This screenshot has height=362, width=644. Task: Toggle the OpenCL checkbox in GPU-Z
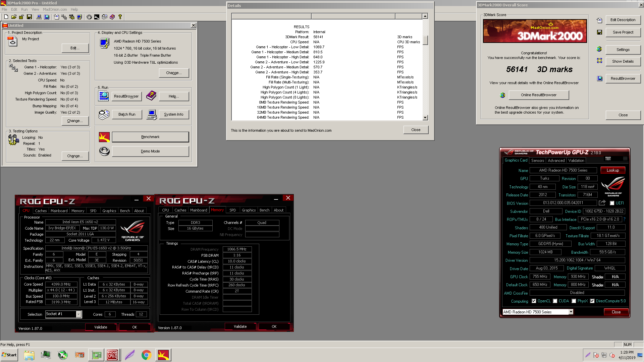tap(534, 301)
